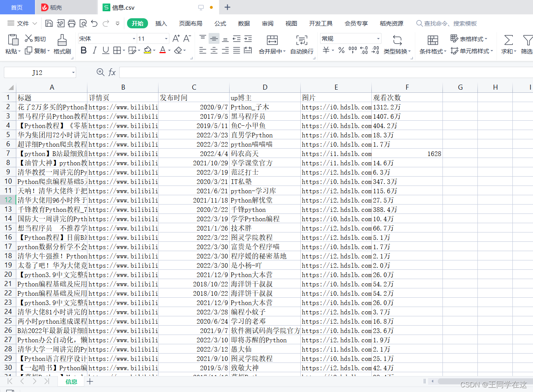The width and height of the screenshot is (533, 392).
Task: Expand 单元格样式 cell style dropdown
Action: 492,51
